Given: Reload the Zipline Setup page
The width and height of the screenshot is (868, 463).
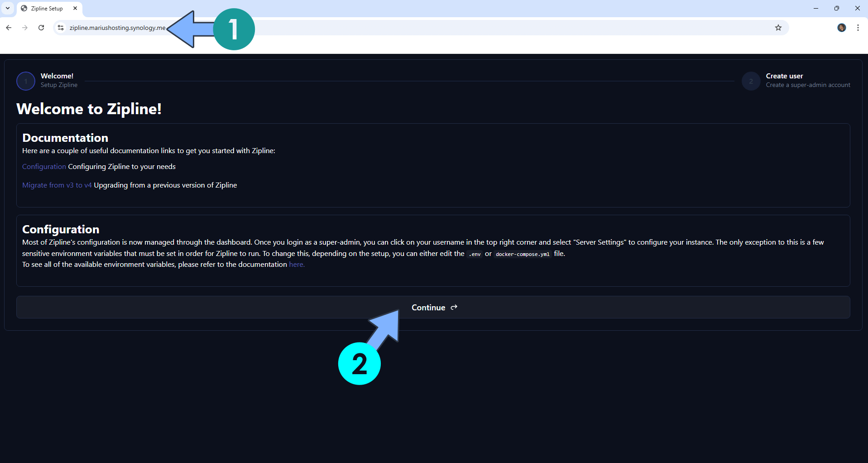Looking at the screenshot, I should [x=41, y=28].
